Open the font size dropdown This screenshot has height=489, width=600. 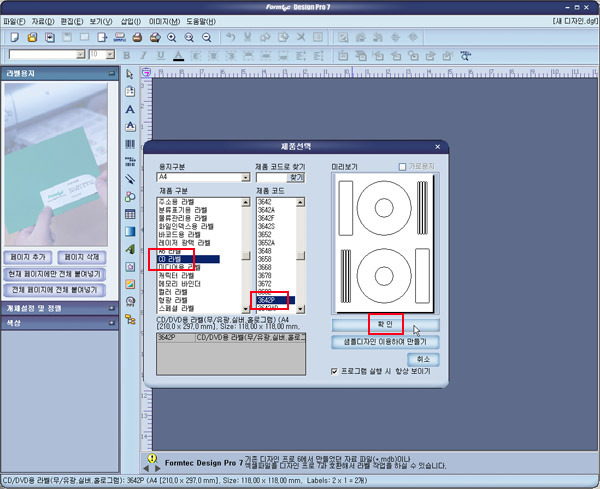tap(110, 55)
